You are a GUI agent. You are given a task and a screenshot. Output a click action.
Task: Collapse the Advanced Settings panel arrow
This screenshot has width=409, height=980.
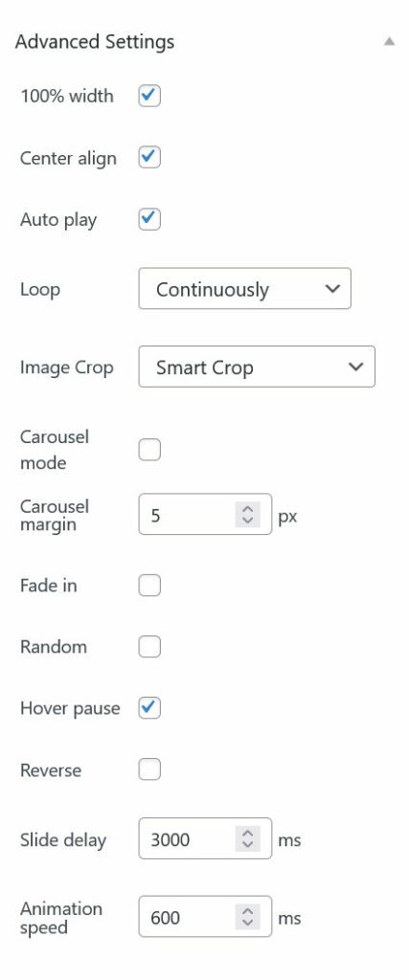pyautogui.click(x=389, y=42)
